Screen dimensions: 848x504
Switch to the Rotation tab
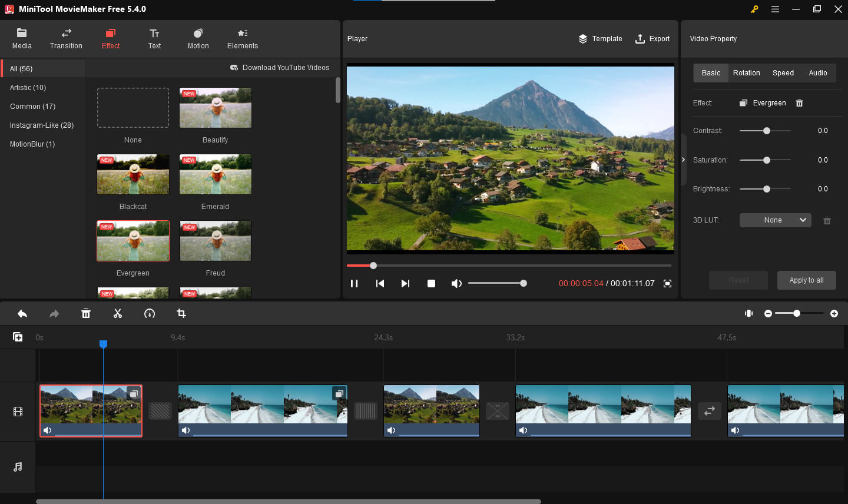pyautogui.click(x=746, y=73)
